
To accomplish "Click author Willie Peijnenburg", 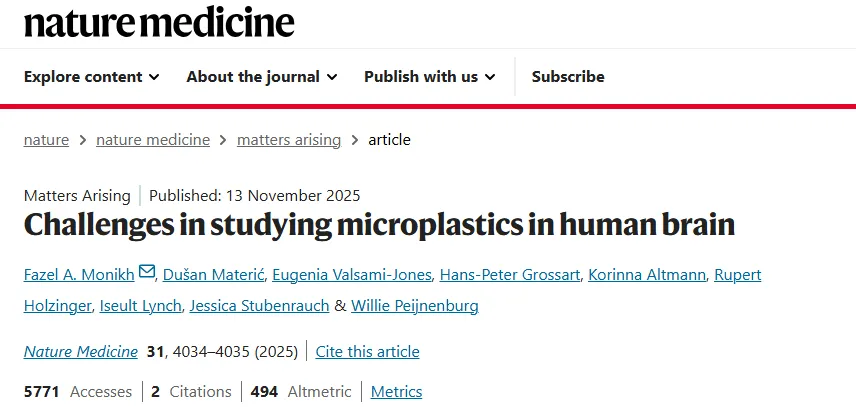I will coord(415,306).
